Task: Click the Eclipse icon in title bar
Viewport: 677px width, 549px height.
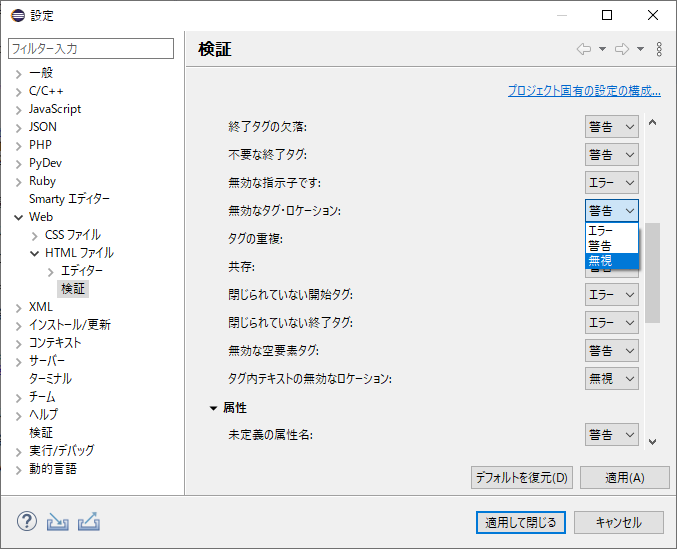Action: pyautogui.click(x=18, y=16)
